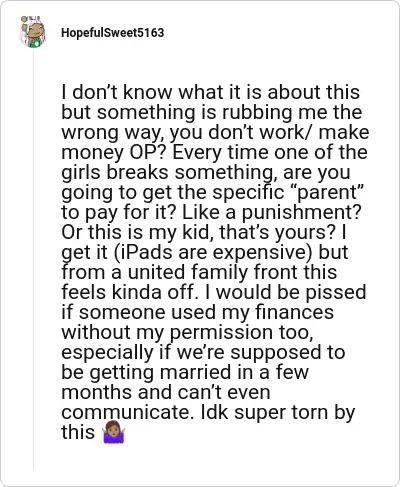Click the green online status dot on avatar
Image resolution: width=400 pixels, height=487 pixels.
pos(36,44)
